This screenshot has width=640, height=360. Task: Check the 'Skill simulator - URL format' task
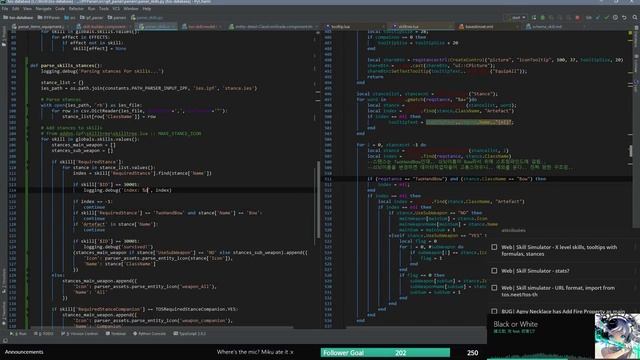click(x=494, y=288)
